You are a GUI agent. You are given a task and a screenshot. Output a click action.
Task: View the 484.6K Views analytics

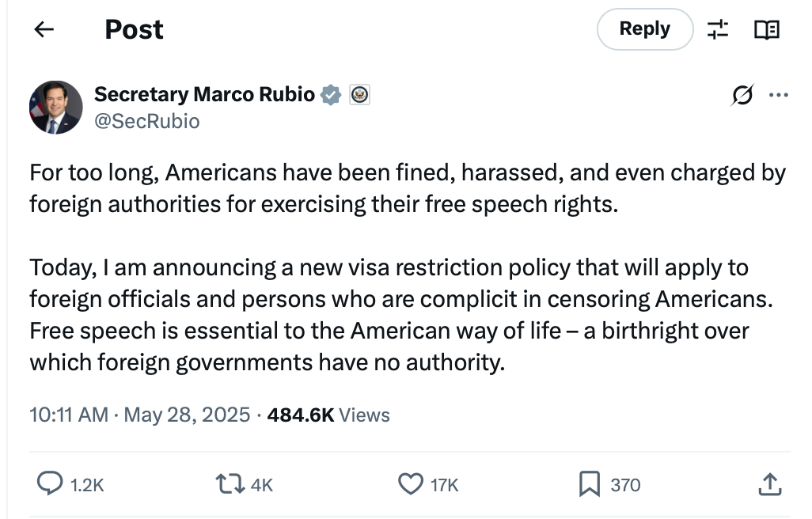[x=328, y=415]
